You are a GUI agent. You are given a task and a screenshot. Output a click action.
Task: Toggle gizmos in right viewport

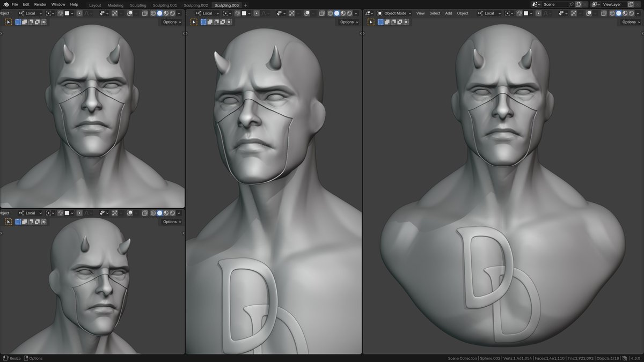574,13
